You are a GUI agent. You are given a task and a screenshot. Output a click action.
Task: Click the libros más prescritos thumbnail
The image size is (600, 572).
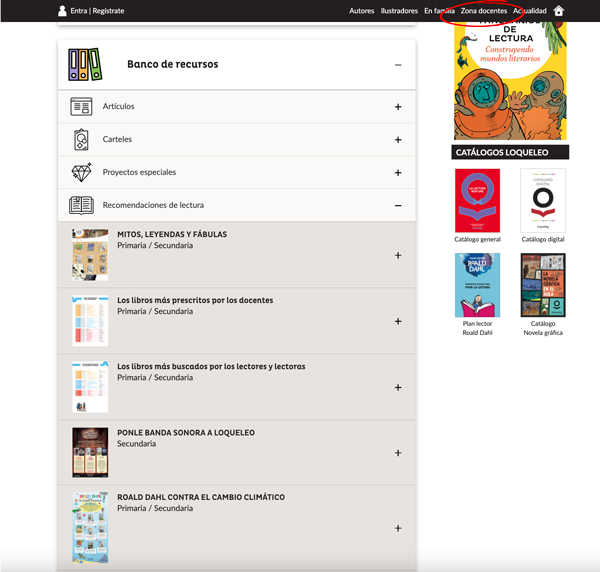click(x=90, y=321)
